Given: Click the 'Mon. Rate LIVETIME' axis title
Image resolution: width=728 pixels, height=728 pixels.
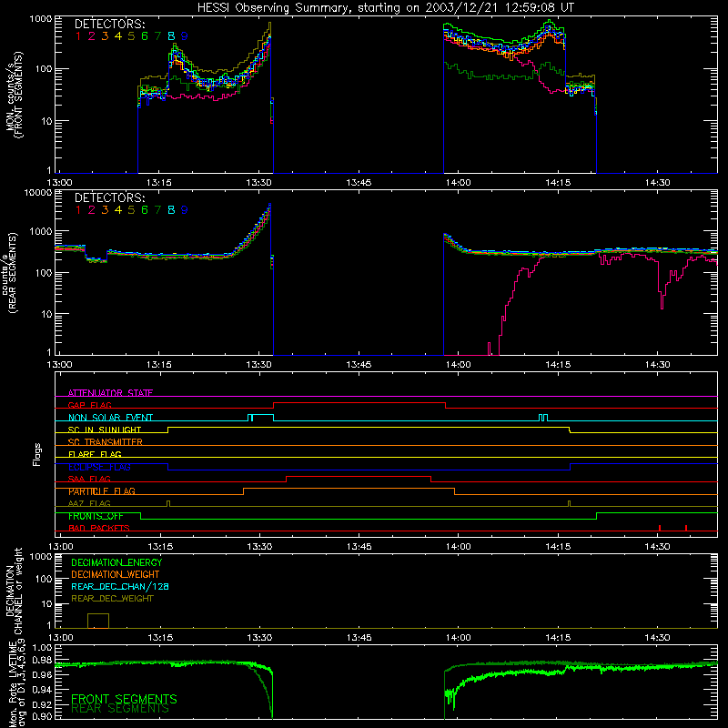Looking at the screenshot, I should [x=14, y=683].
